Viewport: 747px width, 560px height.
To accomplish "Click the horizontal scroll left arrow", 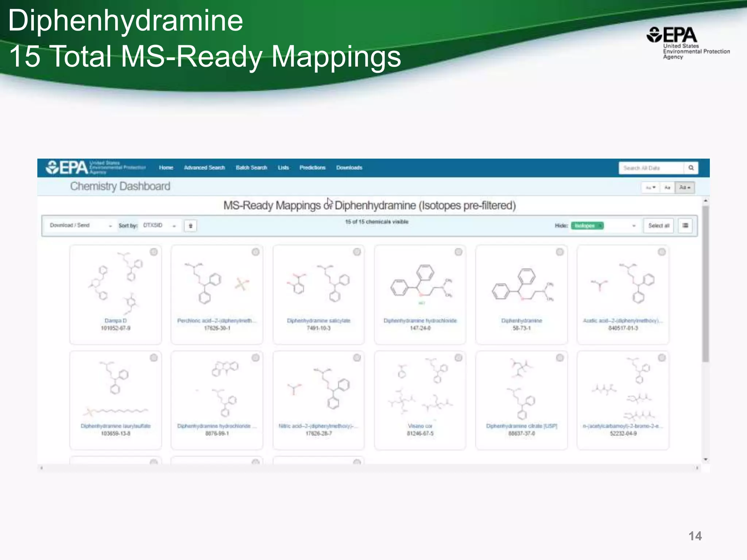I will (42, 468).
